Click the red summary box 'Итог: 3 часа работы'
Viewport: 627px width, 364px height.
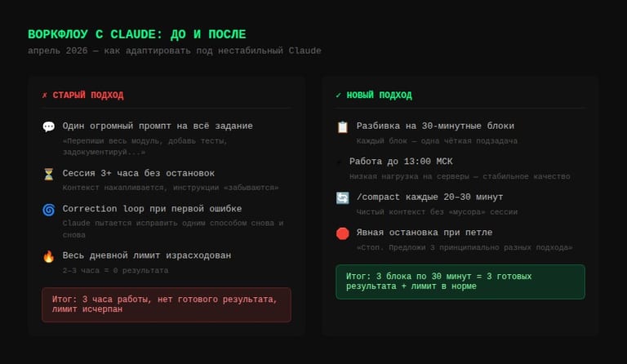click(167, 304)
